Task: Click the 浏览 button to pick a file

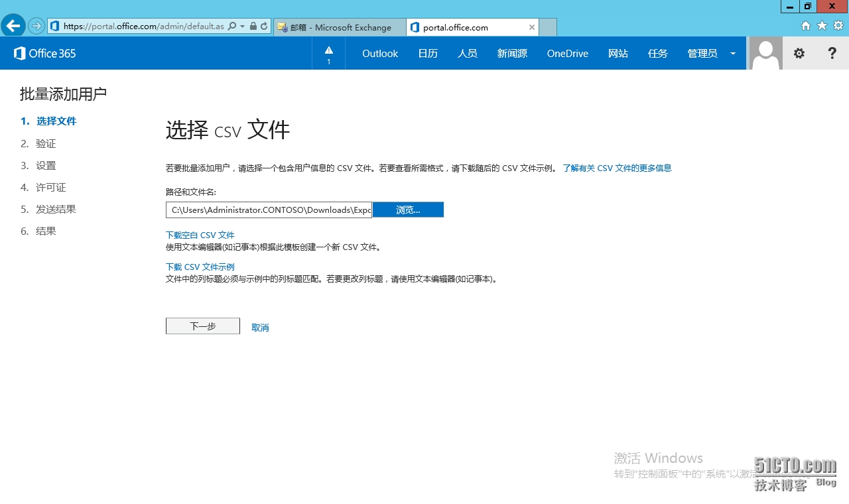Action: [x=408, y=210]
